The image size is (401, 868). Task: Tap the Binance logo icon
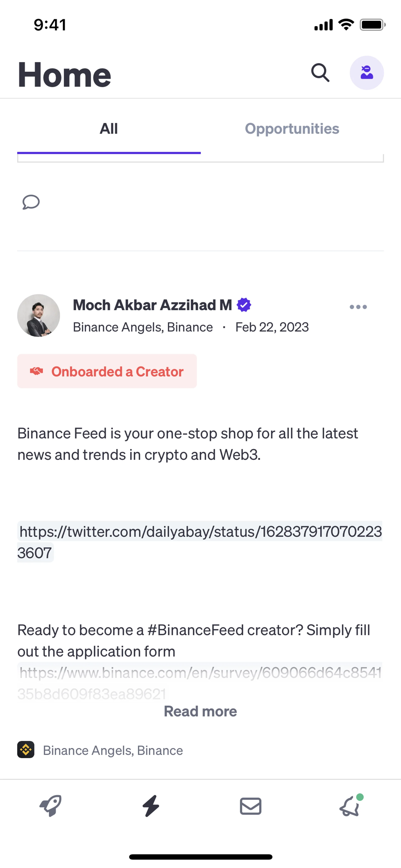click(26, 750)
